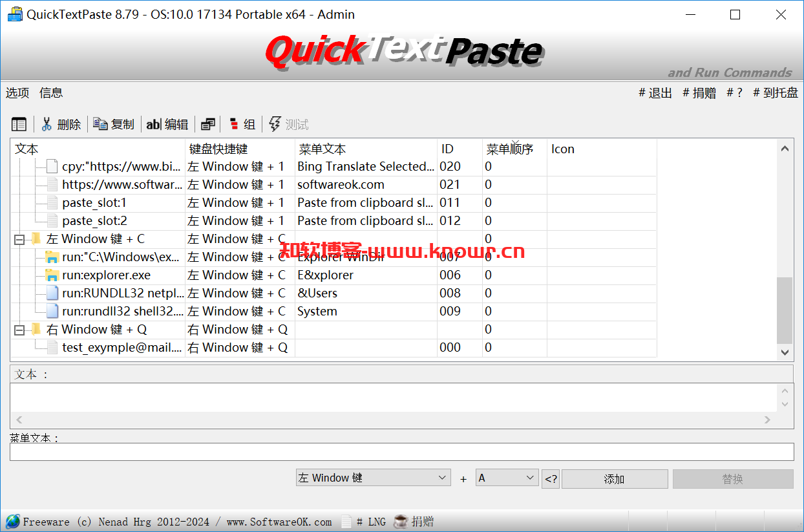Image resolution: width=804 pixels, height=532 pixels.
Task: Click the text icon beside paste_slot:2
Action: tap(52, 220)
